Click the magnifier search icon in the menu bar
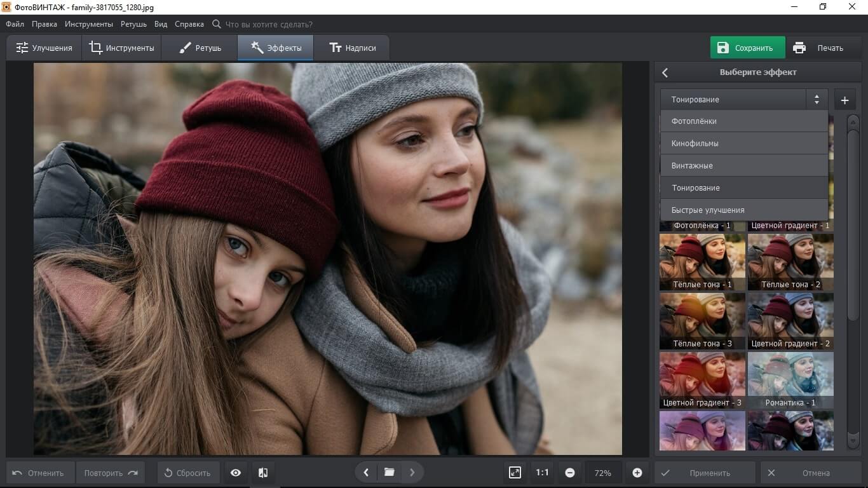The width and height of the screenshot is (868, 488). pos(217,24)
